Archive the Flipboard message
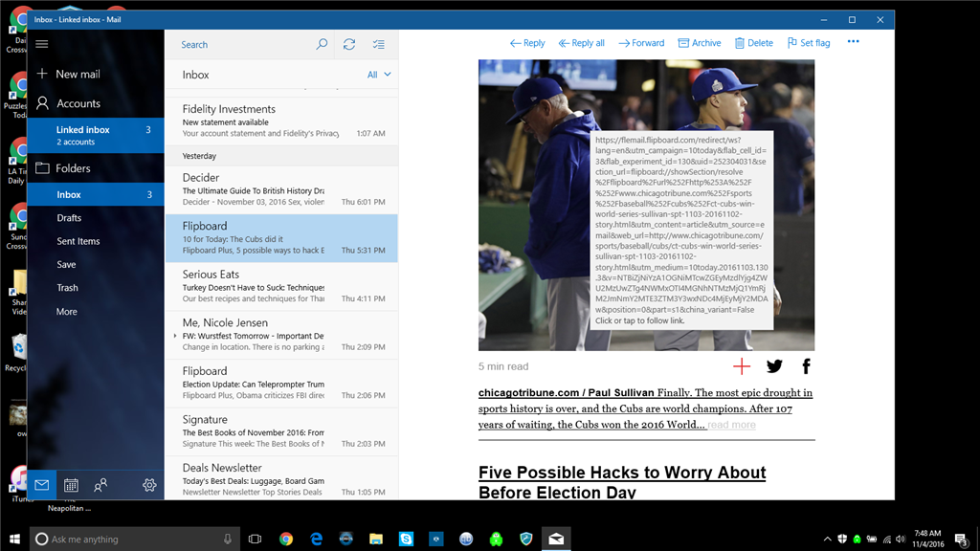This screenshot has width=980, height=551. (x=700, y=42)
